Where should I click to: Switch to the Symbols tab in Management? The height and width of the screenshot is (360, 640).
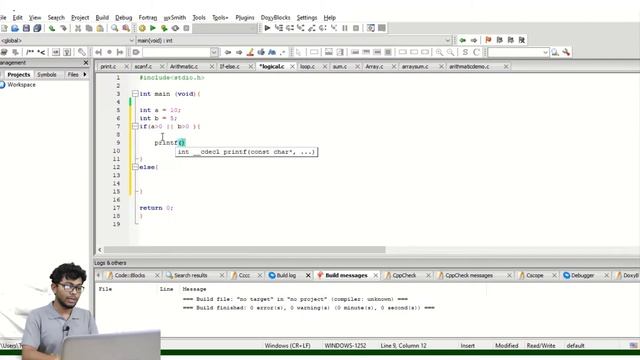coord(47,74)
